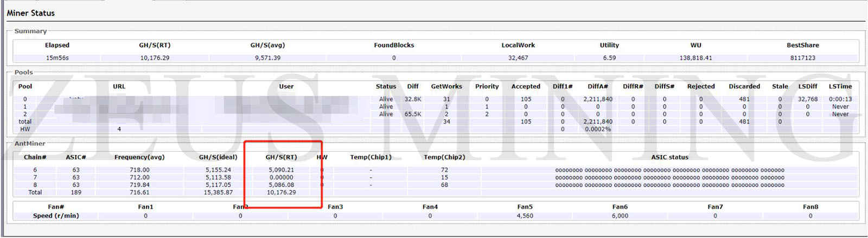Click the 0.0002% value in HW row
Viewport: 868px width, 238px height.
(x=598, y=130)
